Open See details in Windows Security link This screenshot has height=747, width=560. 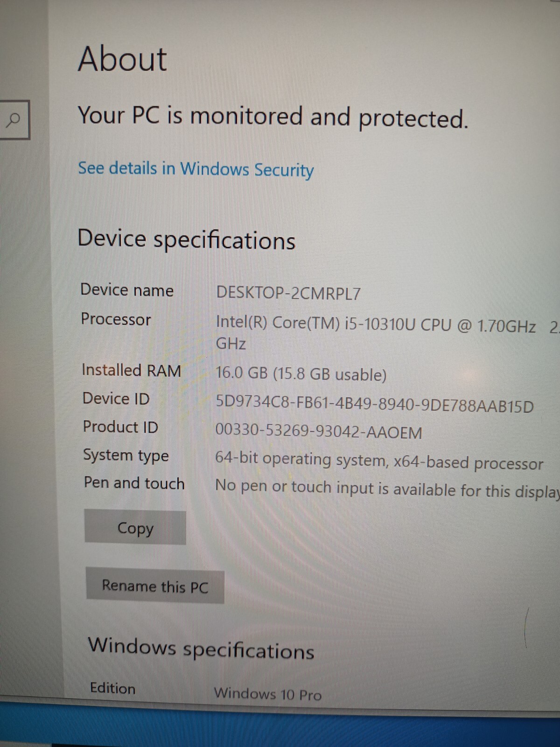point(196,169)
